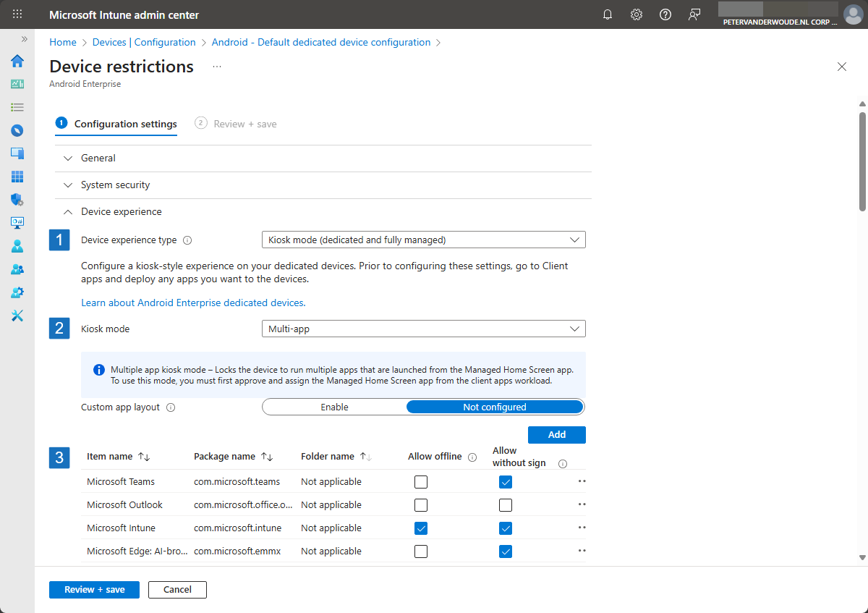Open Apps grid icon in the sidebar
868x613 pixels.
click(17, 177)
